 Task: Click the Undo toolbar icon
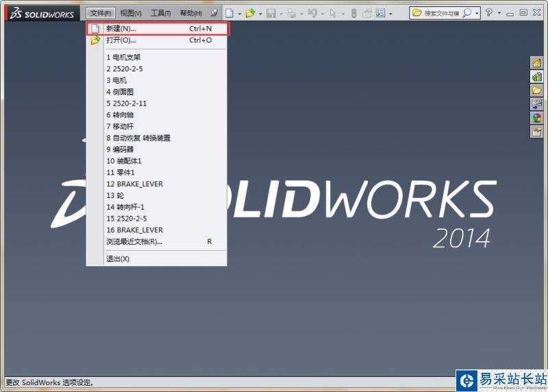click(312, 13)
